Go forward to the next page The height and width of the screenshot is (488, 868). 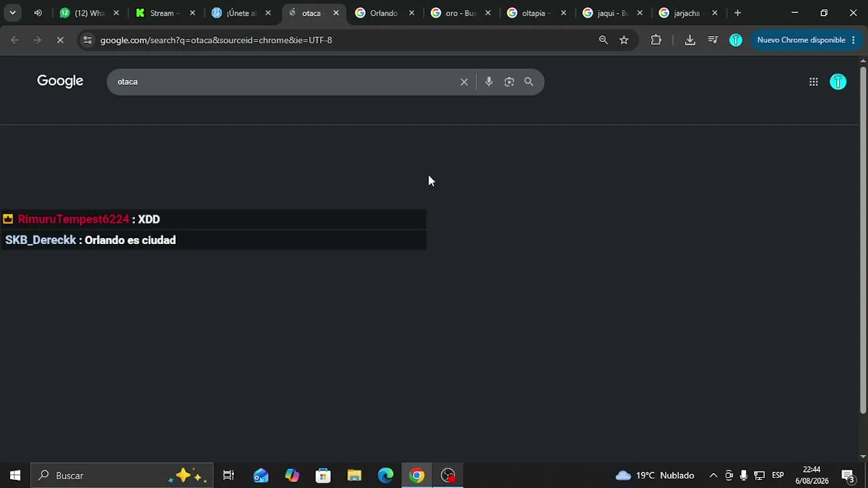pyautogui.click(x=37, y=40)
